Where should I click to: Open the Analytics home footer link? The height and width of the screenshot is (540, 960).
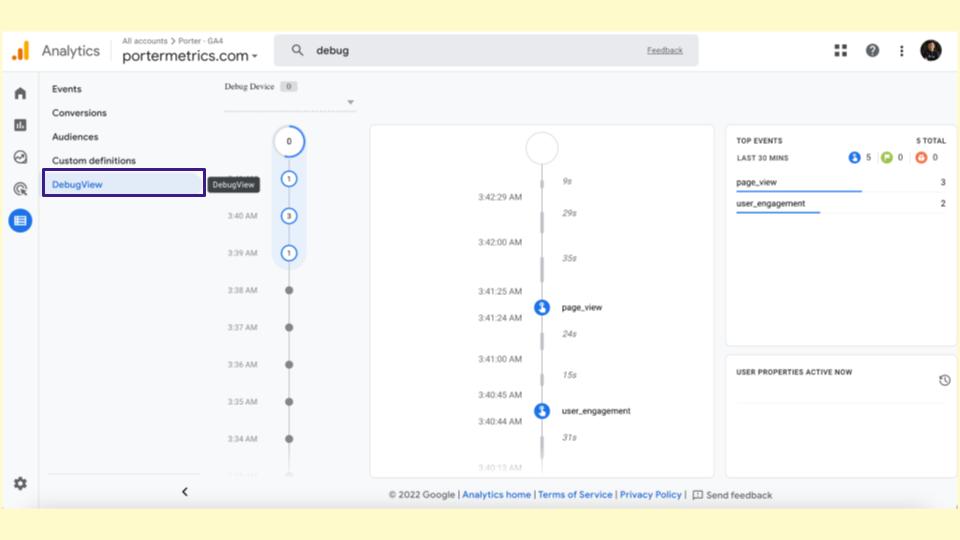tap(497, 495)
